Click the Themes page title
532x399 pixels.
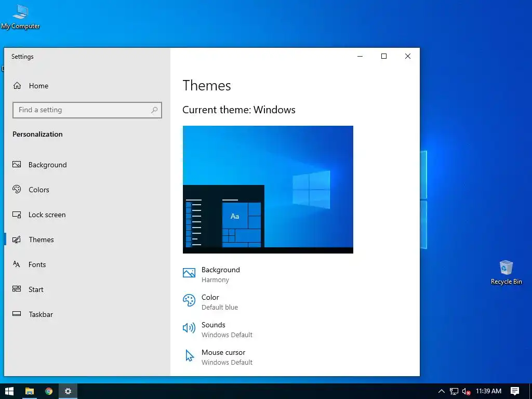(x=207, y=86)
